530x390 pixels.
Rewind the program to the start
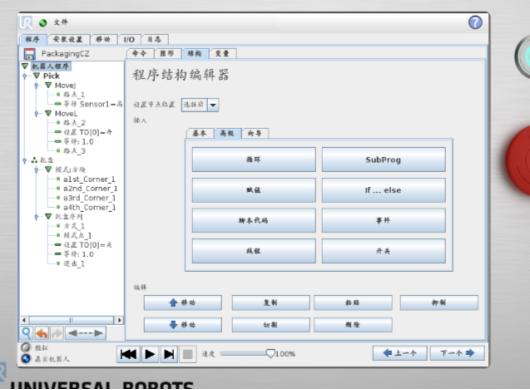128,354
